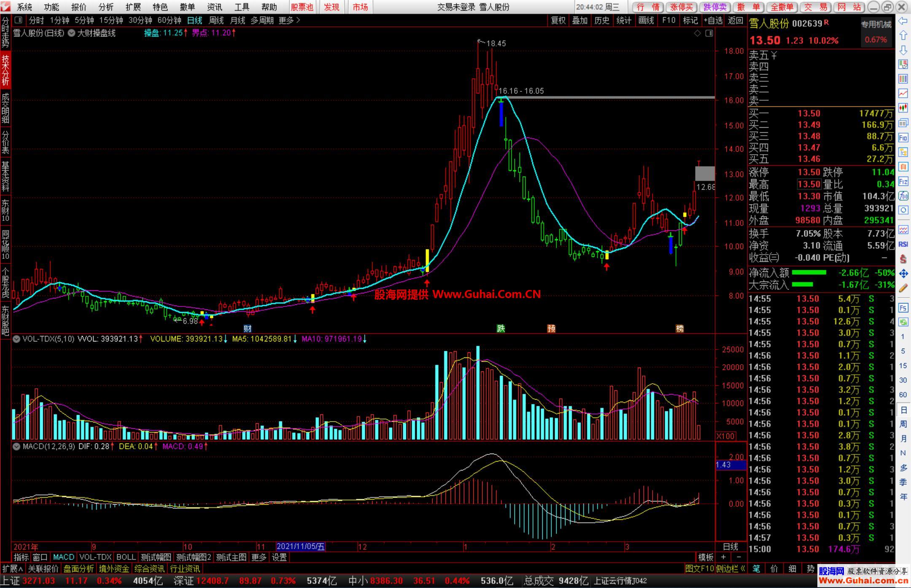The width and height of the screenshot is (911, 588).
Task: Click the 复权 button on chart toolbar
Action: coord(558,20)
